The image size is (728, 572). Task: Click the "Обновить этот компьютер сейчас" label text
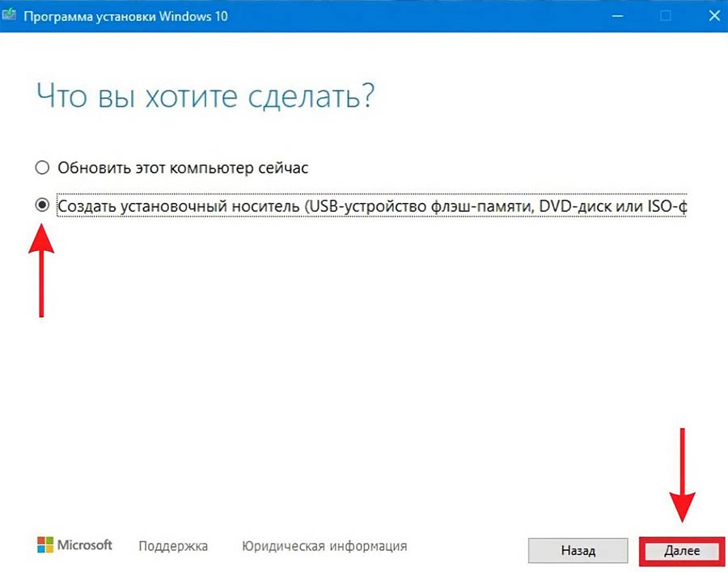[x=183, y=168]
